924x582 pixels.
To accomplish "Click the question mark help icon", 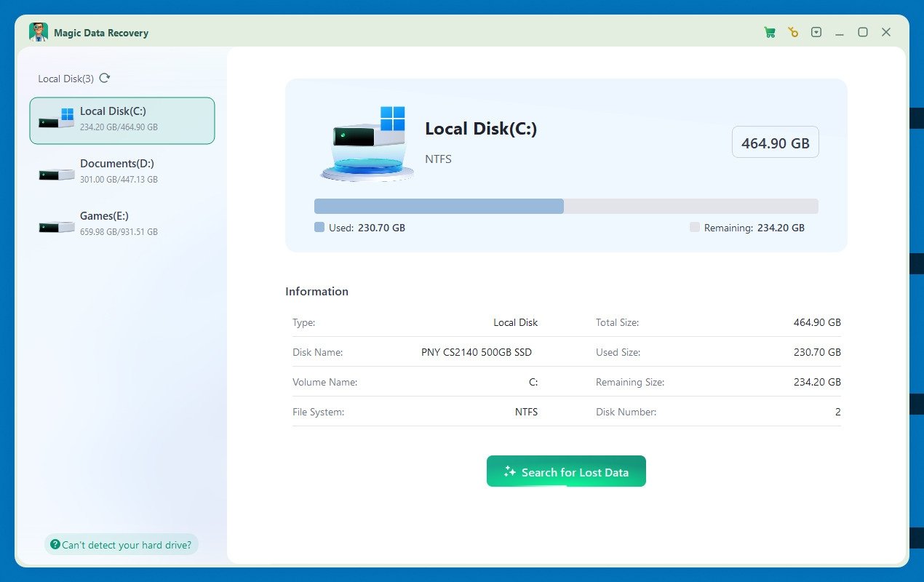I will 56,544.
